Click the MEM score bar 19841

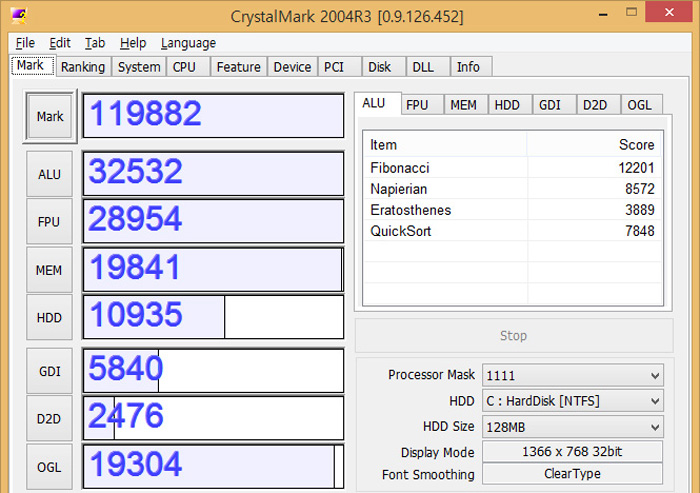213,270
